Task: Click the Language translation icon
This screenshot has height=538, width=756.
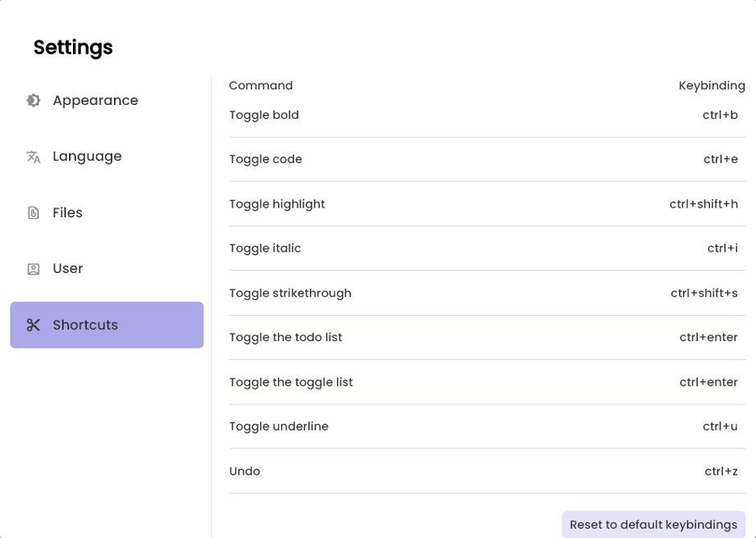Action: pyautogui.click(x=33, y=156)
